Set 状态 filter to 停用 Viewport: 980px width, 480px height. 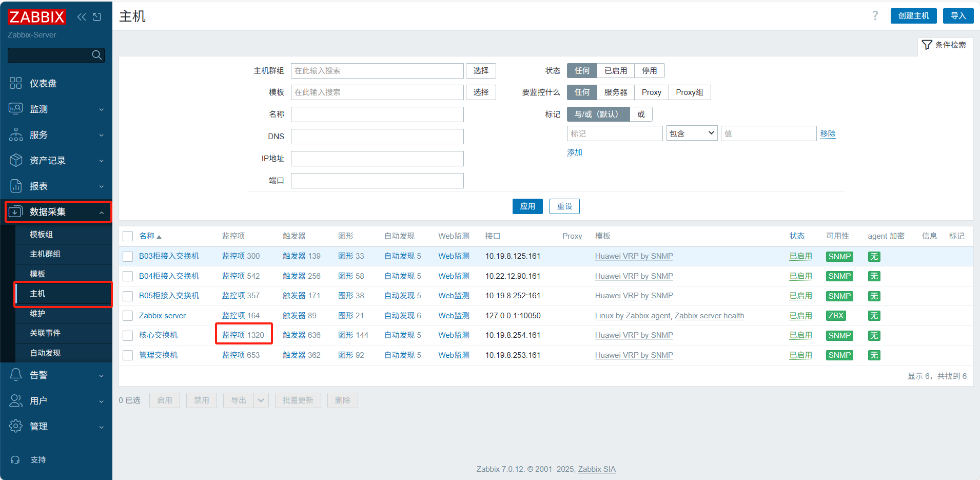tap(650, 70)
